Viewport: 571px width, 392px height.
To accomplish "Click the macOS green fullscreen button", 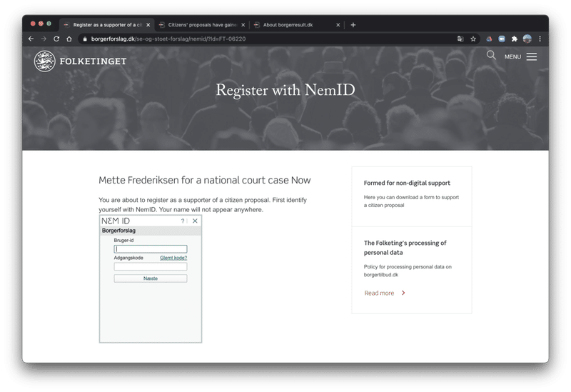I will click(x=49, y=24).
